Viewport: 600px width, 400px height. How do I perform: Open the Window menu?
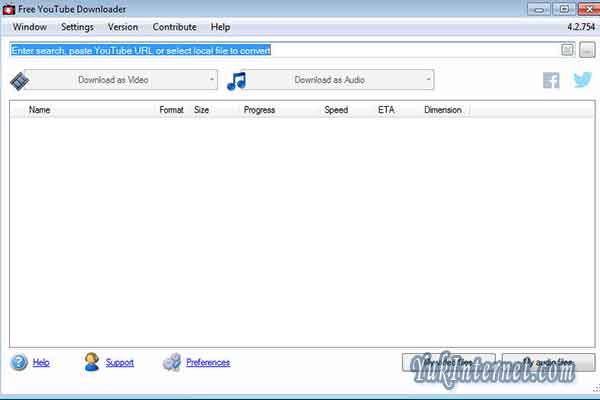click(x=30, y=27)
